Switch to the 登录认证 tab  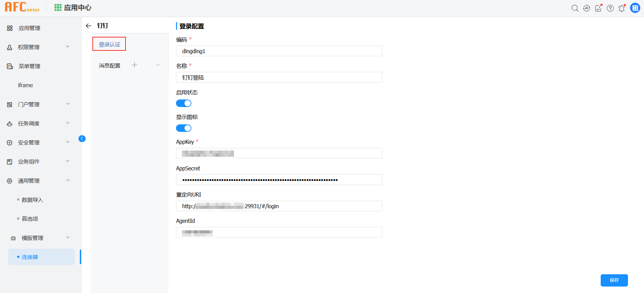(x=109, y=44)
